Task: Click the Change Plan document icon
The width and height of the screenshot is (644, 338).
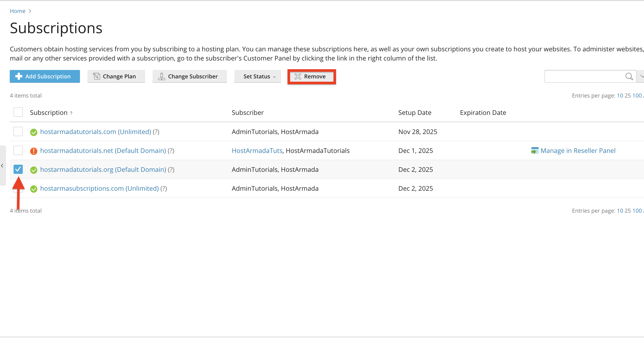Action: [97, 76]
